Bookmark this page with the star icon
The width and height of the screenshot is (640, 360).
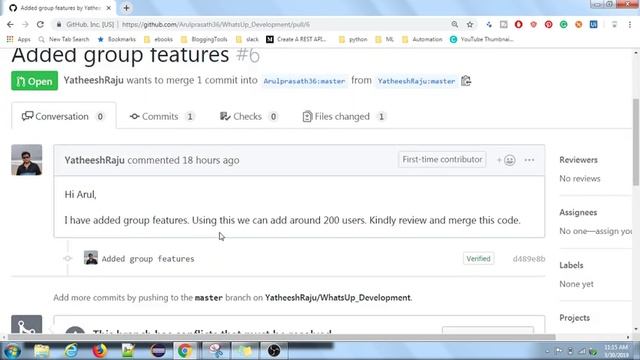pos(470,24)
